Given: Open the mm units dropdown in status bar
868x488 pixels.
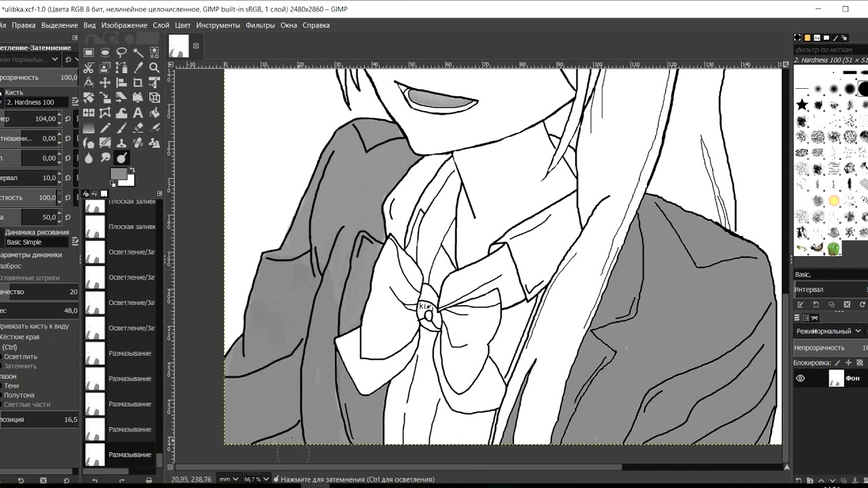Looking at the screenshot, I should [229, 479].
